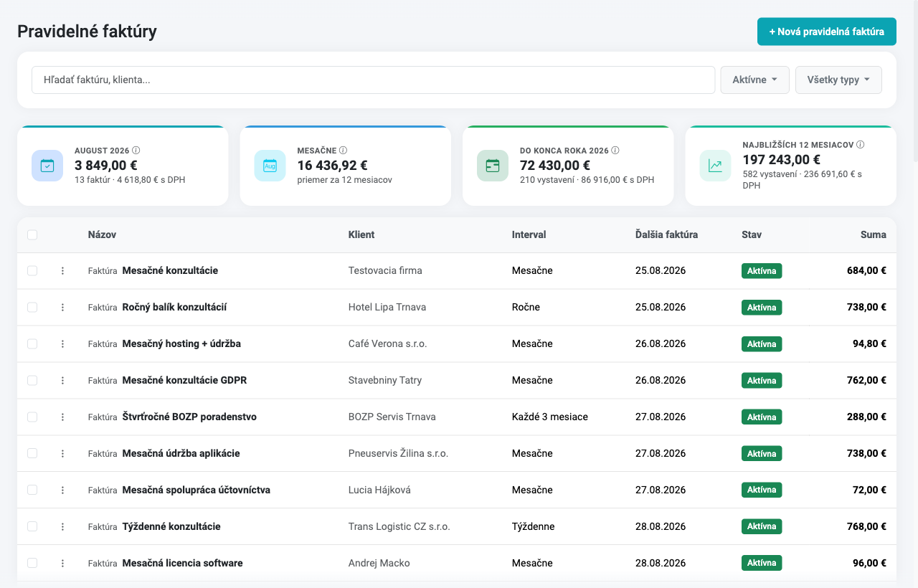
Task: Toggle the select-all checkbox in table header
Action: 32,234
